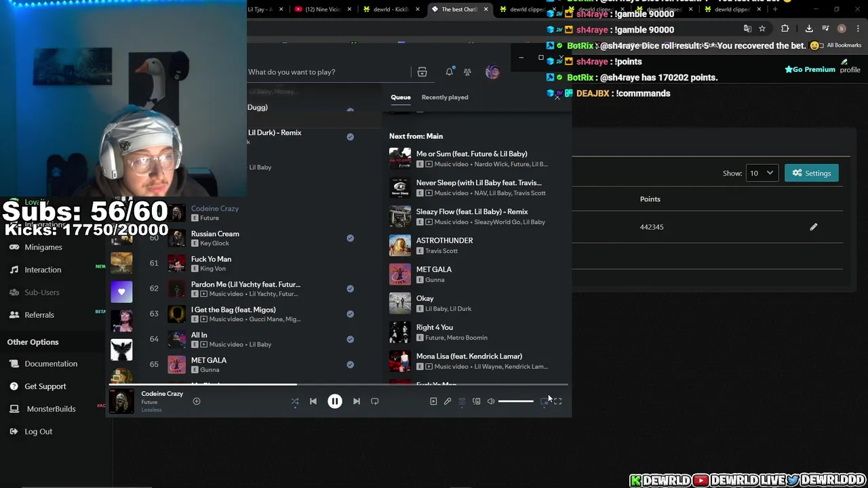Mute with the volume speaker icon
The image size is (868, 488).
pyautogui.click(x=491, y=401)
